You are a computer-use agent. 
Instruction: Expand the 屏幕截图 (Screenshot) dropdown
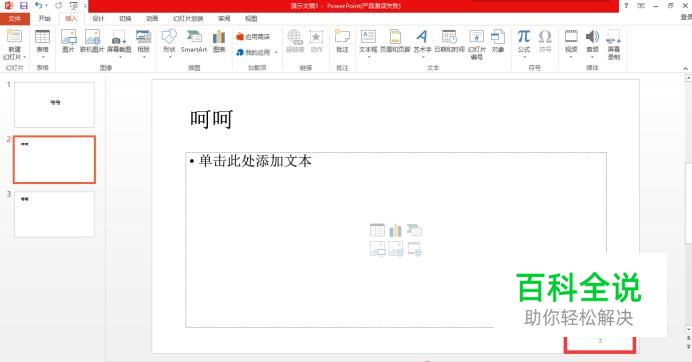(120, 57)
